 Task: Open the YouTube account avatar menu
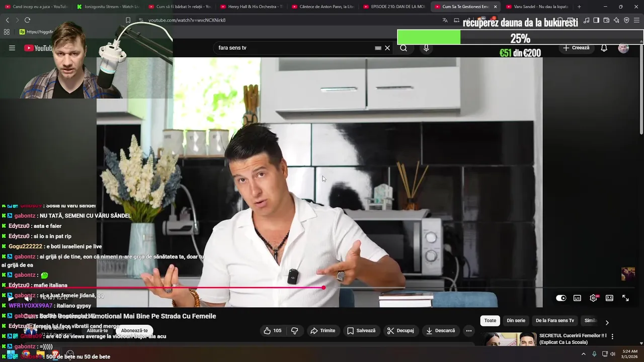[623, 48]
